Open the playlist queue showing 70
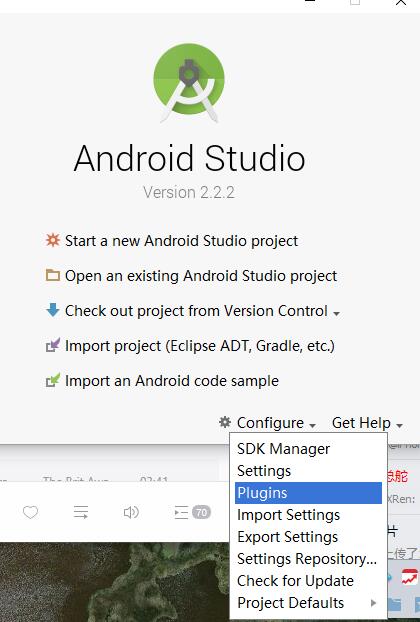Screen dimensions: 420x622 192,512
